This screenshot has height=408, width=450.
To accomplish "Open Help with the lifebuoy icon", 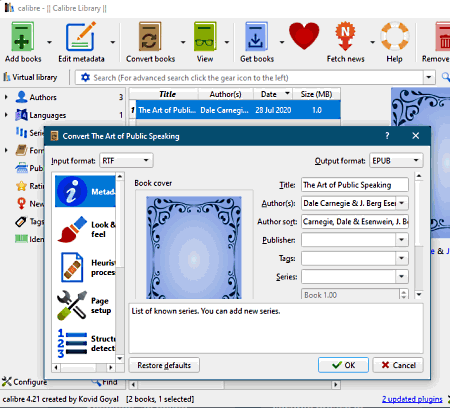I will point(394,36).
